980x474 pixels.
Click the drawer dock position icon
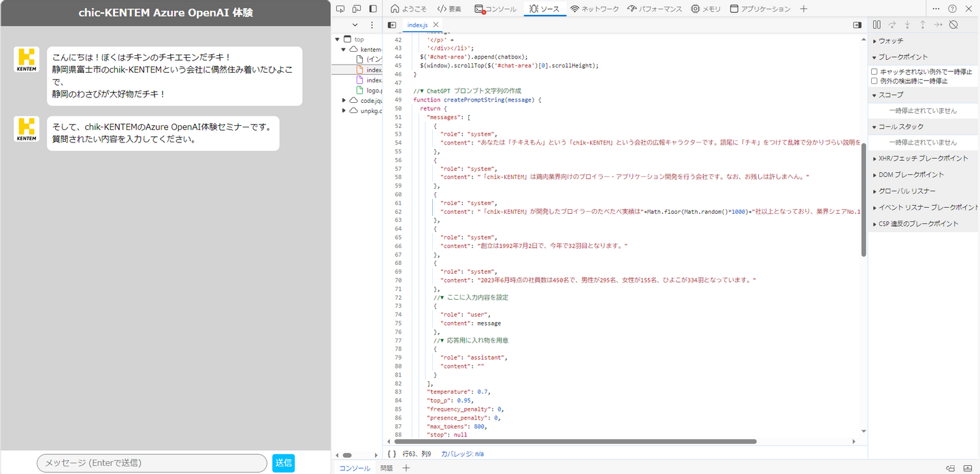click(951, 468)
